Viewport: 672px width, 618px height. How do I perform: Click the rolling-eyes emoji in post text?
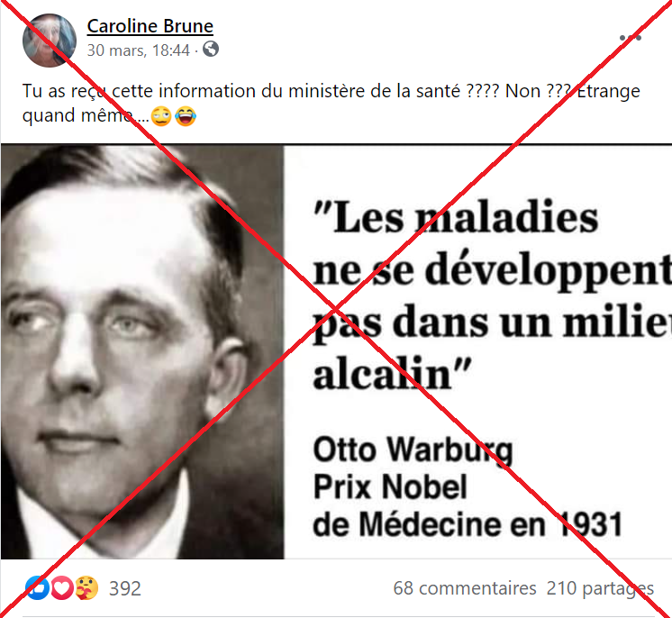[x=161, y=116]
